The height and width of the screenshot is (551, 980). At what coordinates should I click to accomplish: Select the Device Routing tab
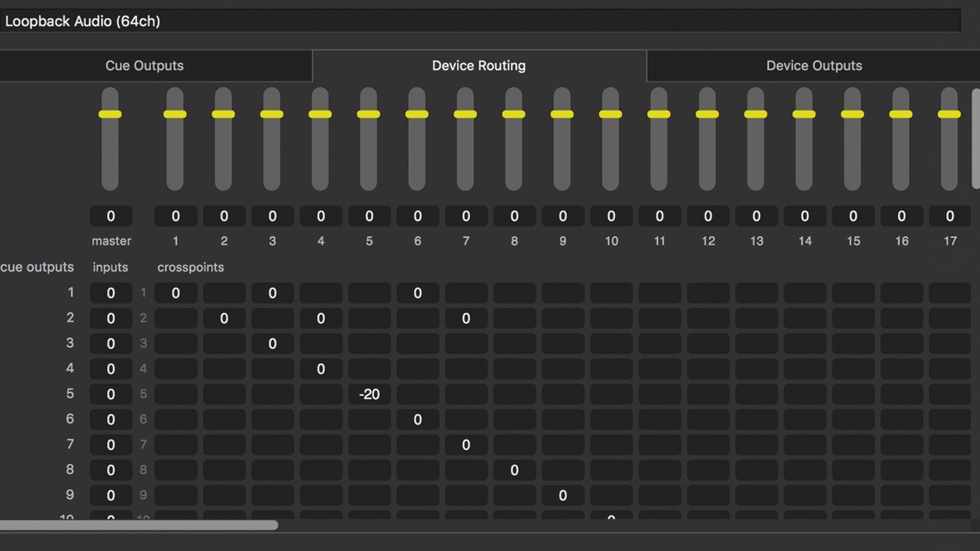pos(479,66)
